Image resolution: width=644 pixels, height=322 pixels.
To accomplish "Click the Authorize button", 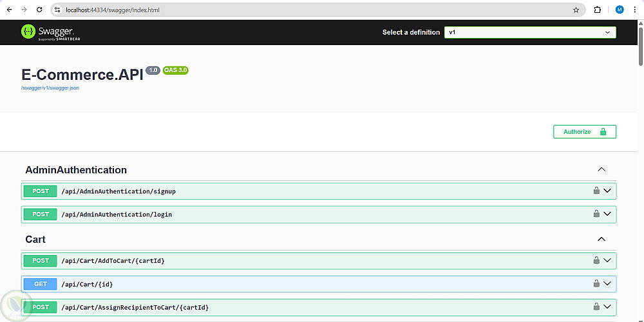I will point(584,131).
